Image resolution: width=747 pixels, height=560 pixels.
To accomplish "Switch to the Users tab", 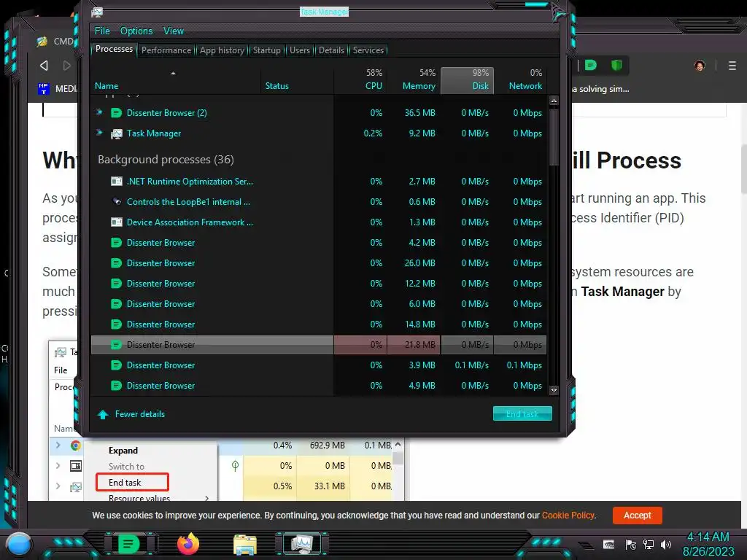I will pos(300,50).
